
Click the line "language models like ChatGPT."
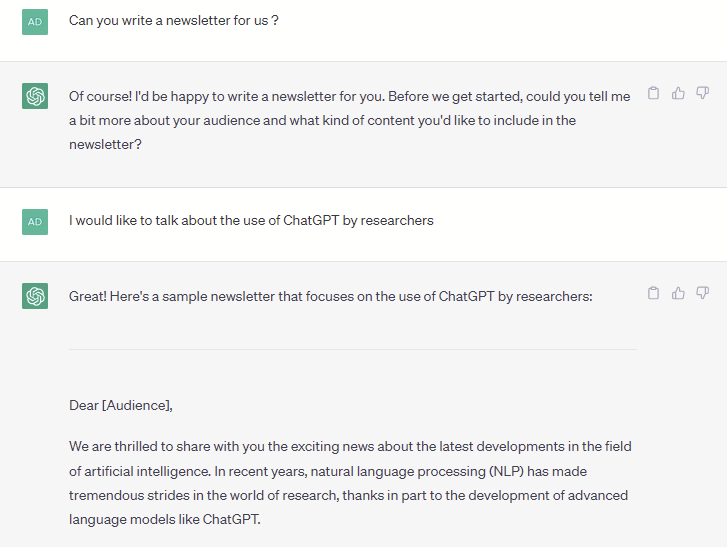tap(165, 519)
